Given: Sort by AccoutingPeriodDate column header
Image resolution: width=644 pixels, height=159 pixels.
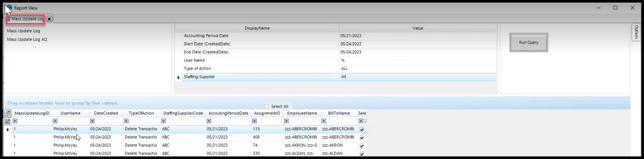Looking at the screenshot, I should 228,113.
